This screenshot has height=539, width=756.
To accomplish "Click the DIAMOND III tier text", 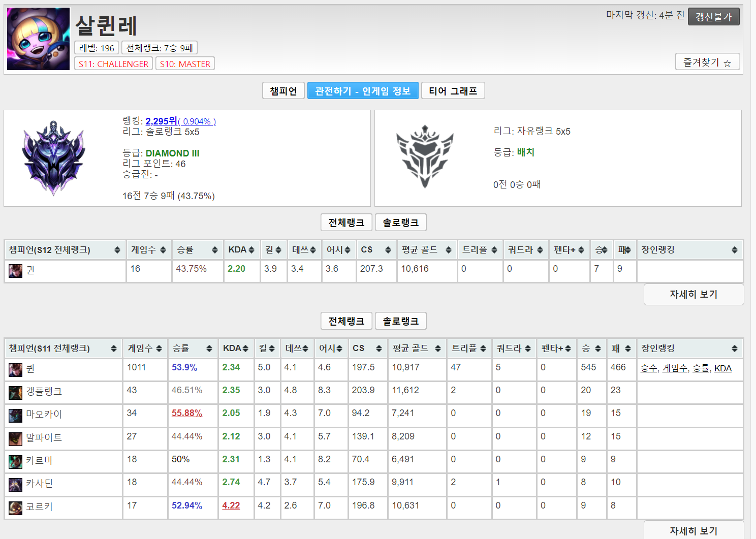I will (x=172, y=153).
